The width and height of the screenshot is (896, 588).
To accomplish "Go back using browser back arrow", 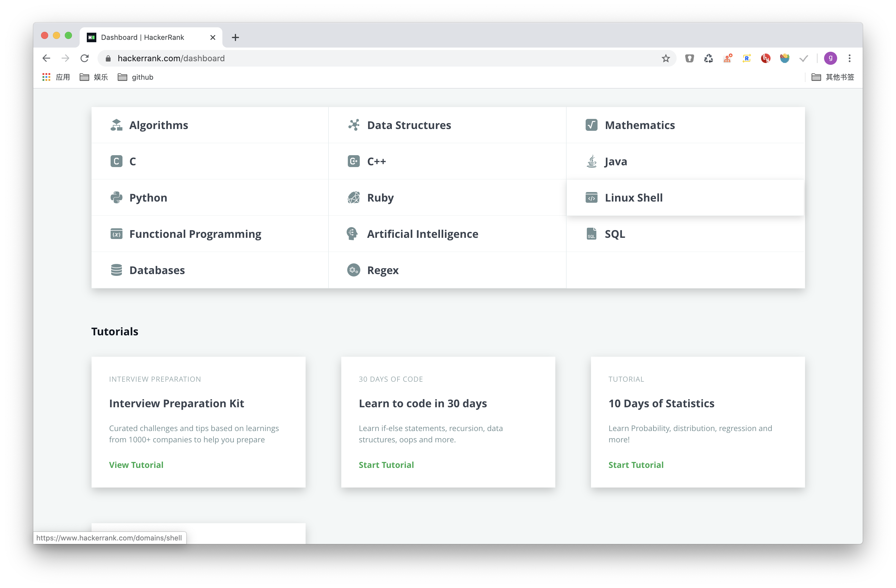I will (46, 58).
